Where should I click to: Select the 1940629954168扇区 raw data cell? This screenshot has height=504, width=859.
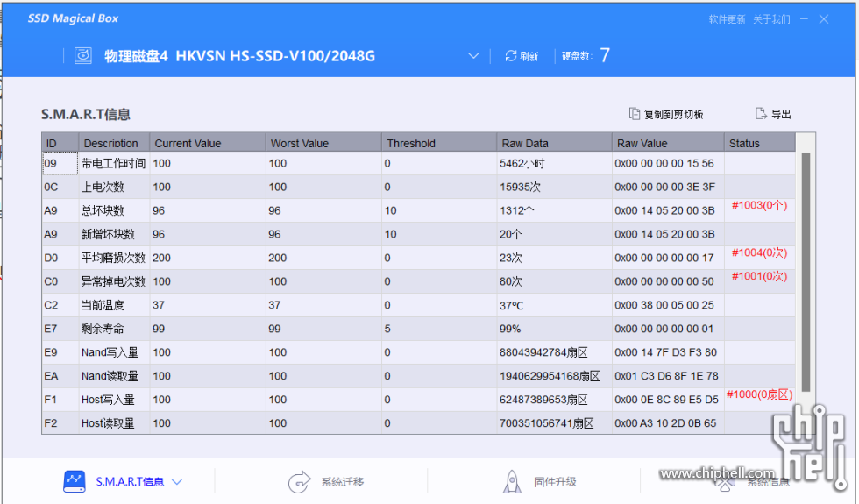(554, 376)
